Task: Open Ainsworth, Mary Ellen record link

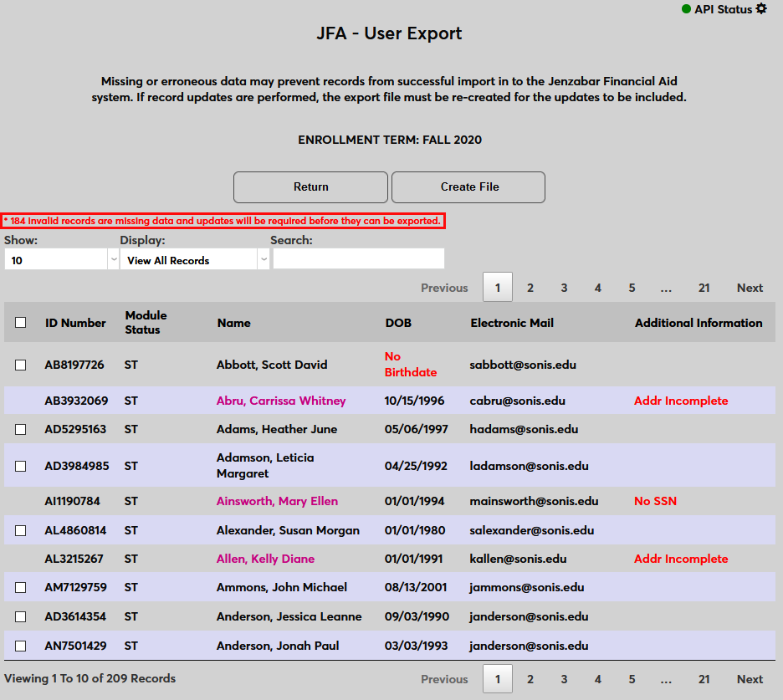Action: [277, 501]
